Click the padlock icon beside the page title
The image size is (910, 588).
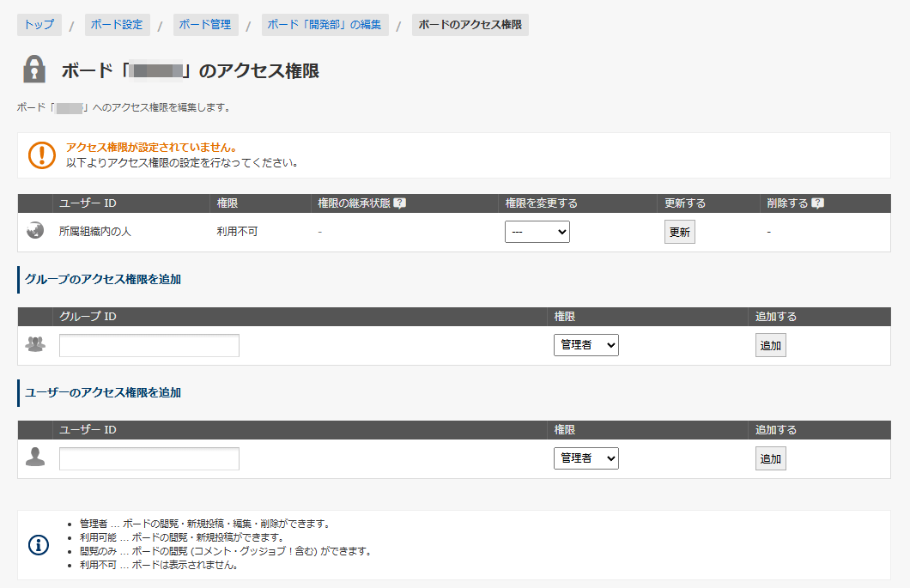[34, 69]
